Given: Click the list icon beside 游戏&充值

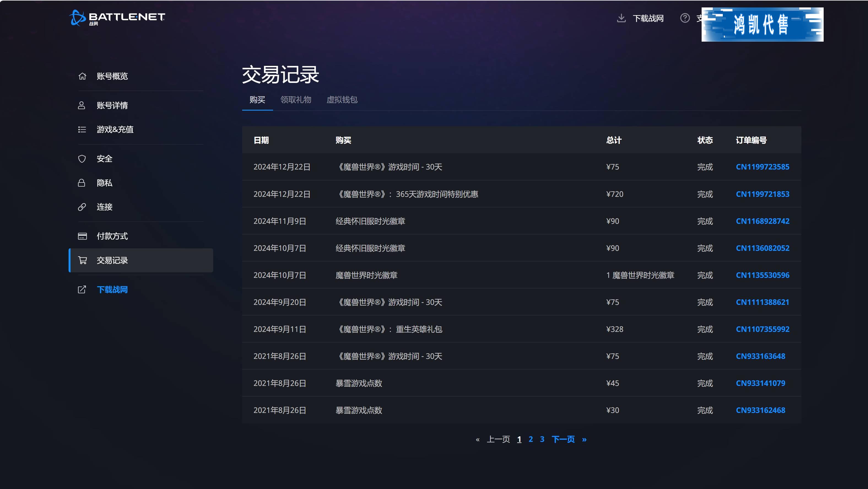Looking at the screenshot, I should [x=82, y=130].
